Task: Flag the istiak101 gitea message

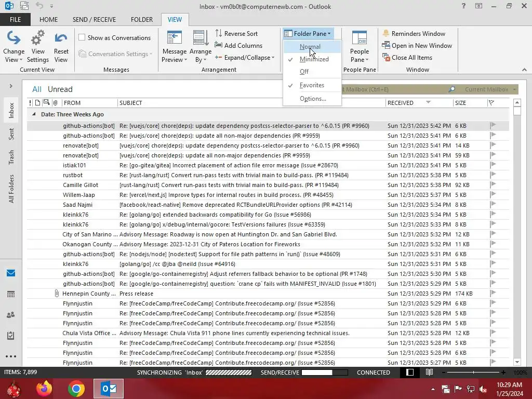Action: [x=493, y=165]
